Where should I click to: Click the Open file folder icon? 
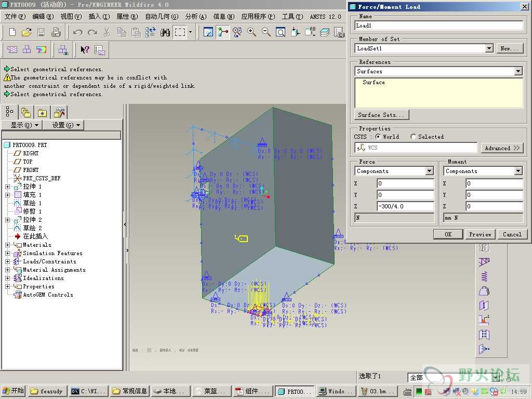(26, 32)
